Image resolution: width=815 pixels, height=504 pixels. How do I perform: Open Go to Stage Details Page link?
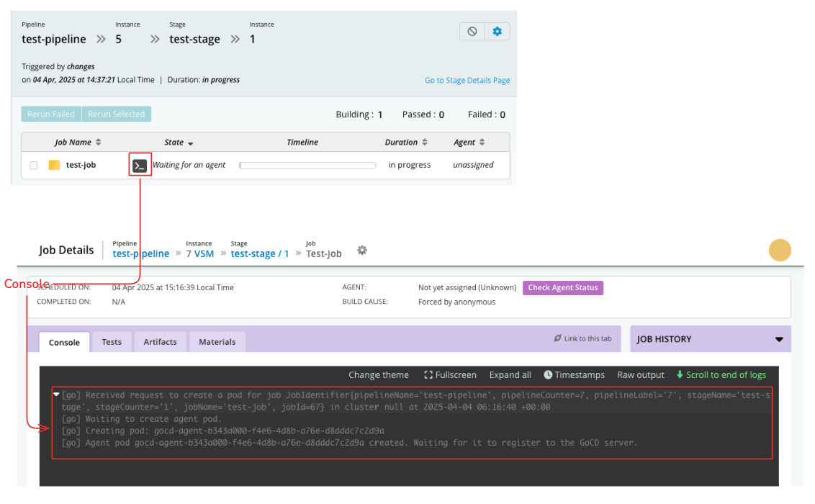pyautogui.click(x=467, y=80)
